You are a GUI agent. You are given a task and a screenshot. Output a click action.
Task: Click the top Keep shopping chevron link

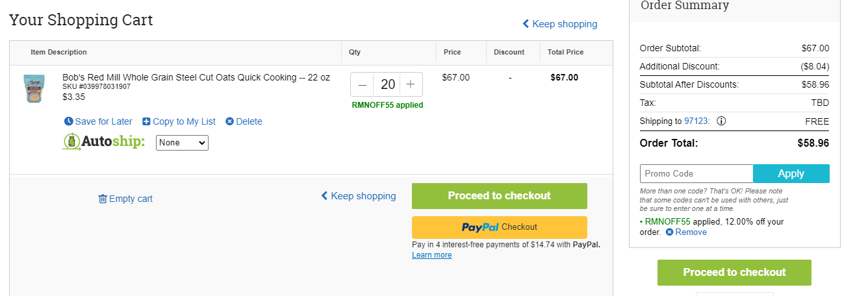[560, 24]
